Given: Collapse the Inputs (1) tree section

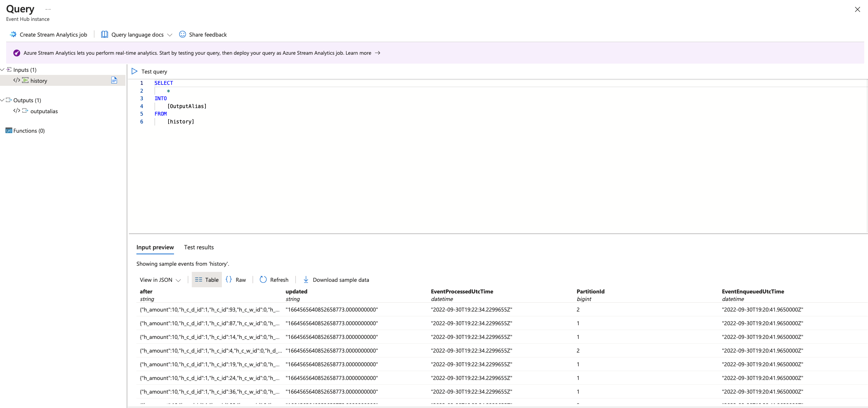Looking at the screenshot, I should 3,70.
